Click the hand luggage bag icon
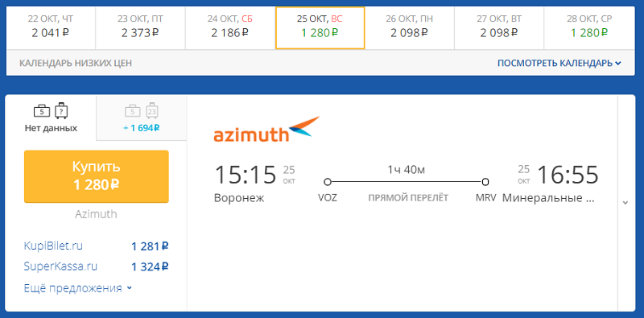The image size is (644, 318). pos(42,111)
